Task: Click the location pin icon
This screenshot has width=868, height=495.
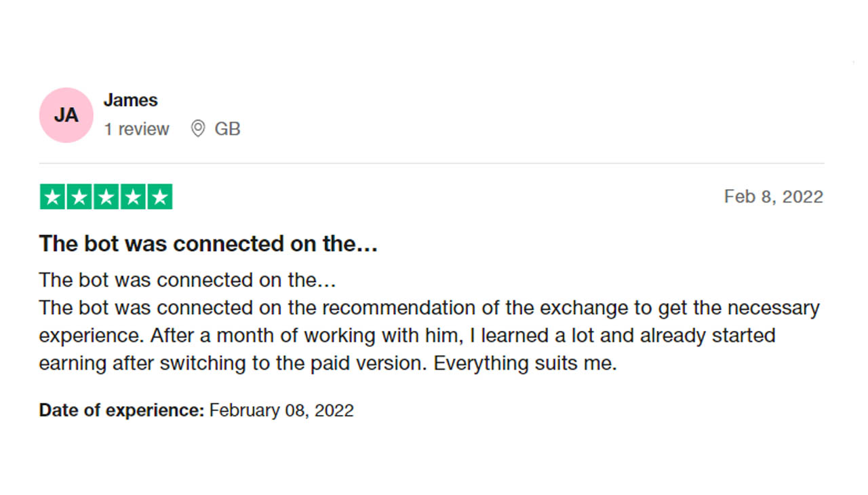Action: pos(197,129)
